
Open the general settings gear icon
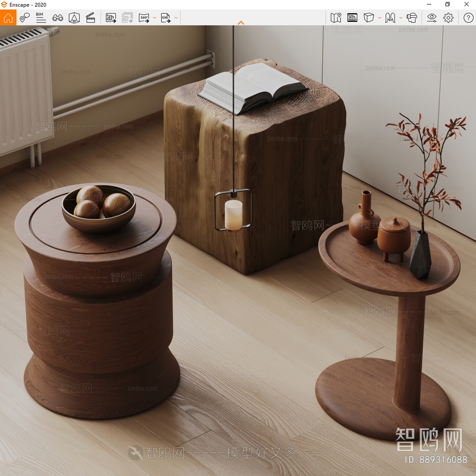[448, 18]
